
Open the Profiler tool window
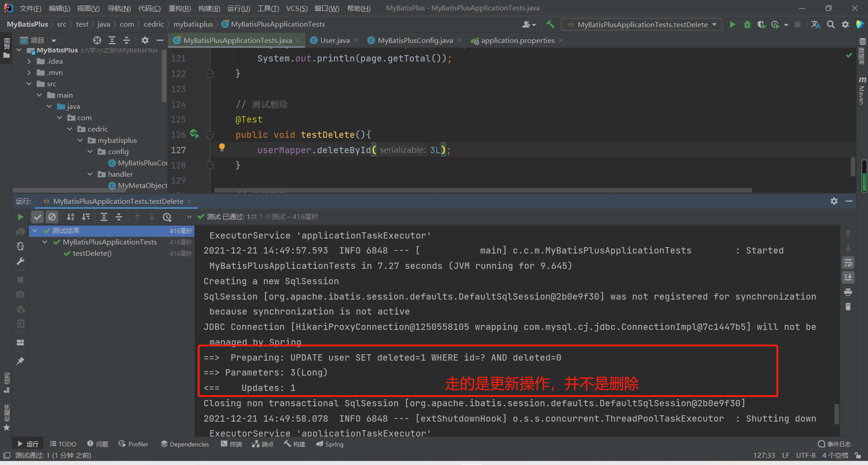tap(133, 444)
